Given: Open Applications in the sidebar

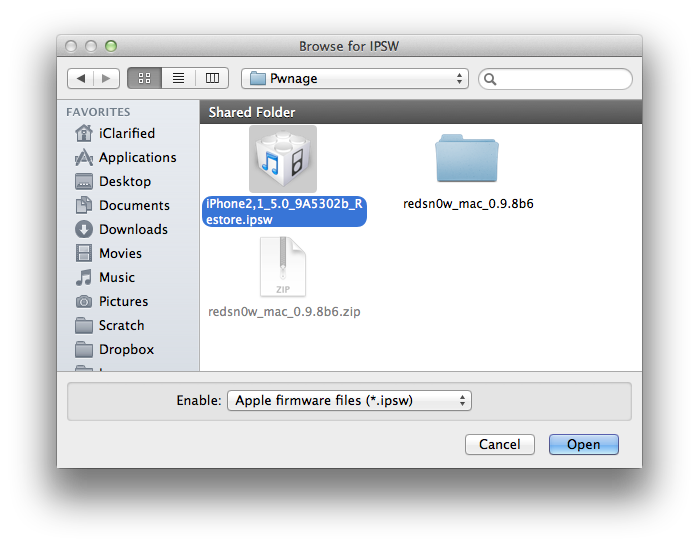Looking at the screenshot, I should point(126,157).
